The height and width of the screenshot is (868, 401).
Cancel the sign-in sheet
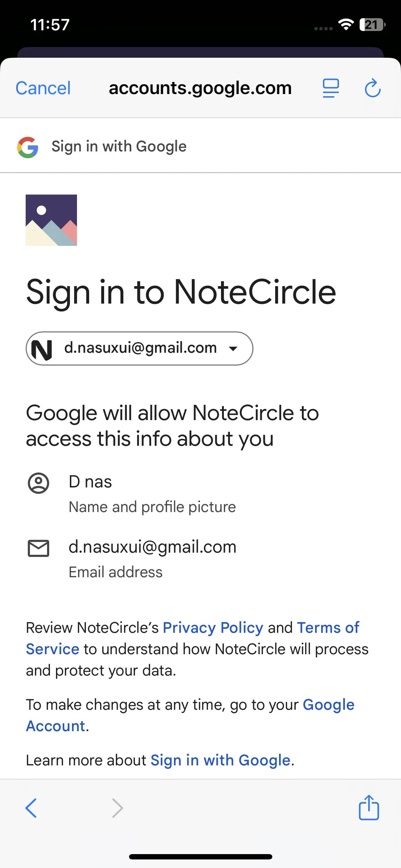click(43, 88)
